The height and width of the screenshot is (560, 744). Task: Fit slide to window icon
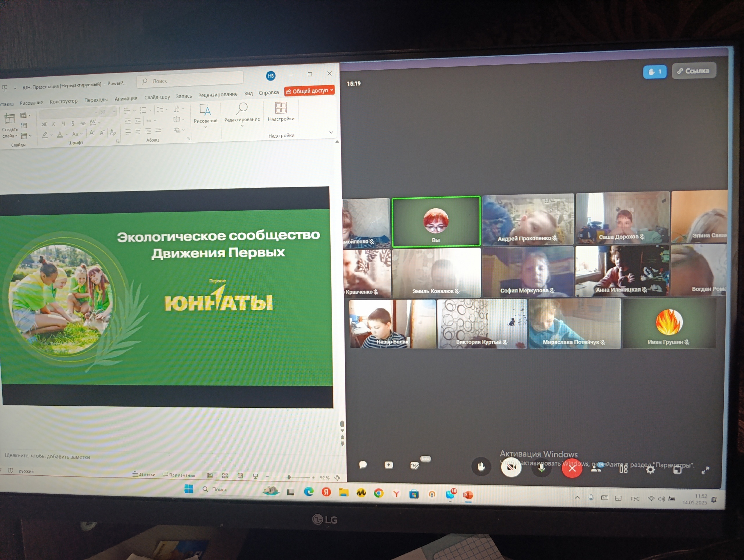tap(337, 477)
